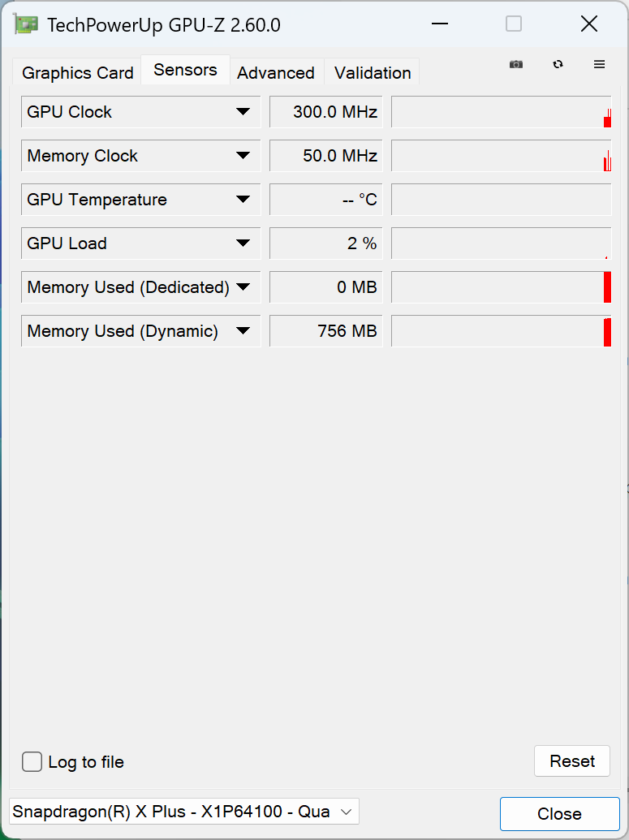
Task: Enable the Log to file checkbox
Action: tap(32, 762)
